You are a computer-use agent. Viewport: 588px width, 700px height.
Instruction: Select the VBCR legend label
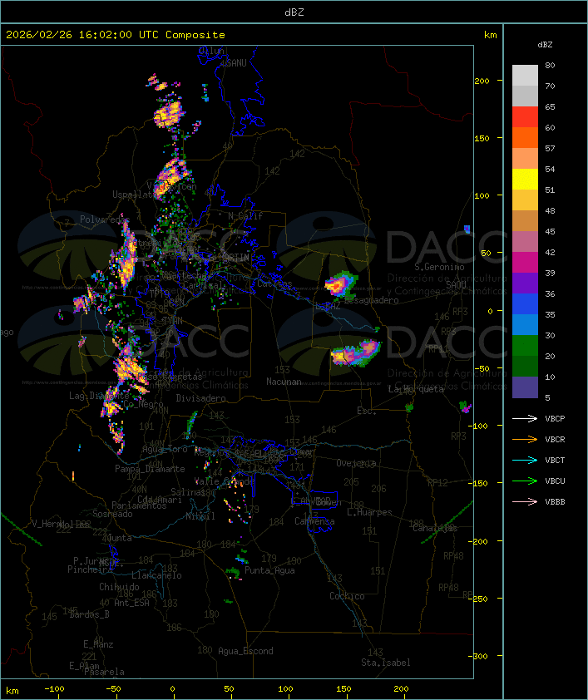click(555, 439)
